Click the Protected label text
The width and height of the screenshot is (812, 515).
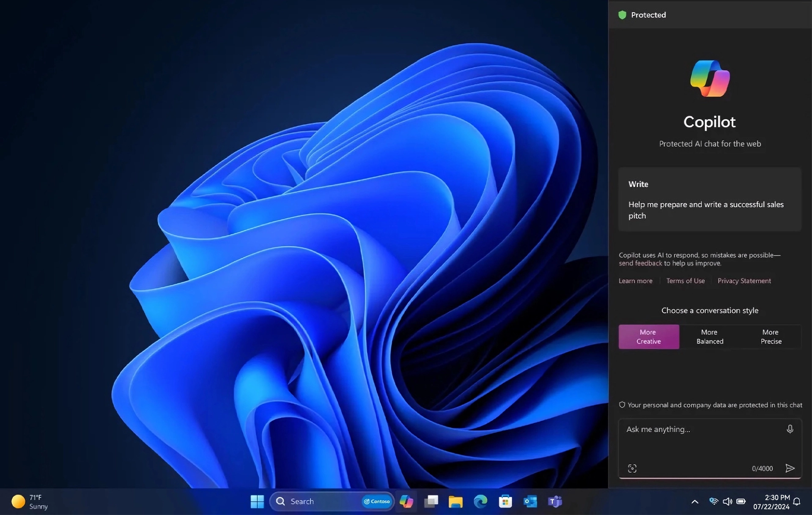648,15
